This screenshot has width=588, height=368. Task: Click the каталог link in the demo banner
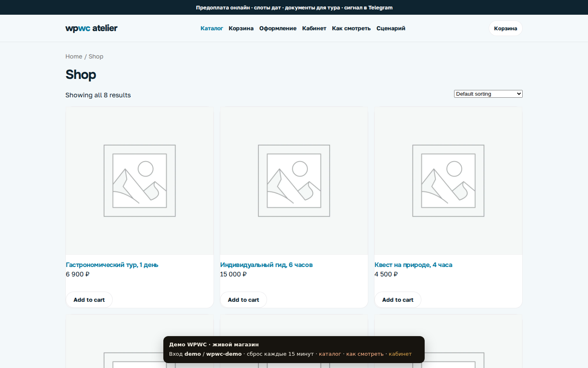click(330, 354)
